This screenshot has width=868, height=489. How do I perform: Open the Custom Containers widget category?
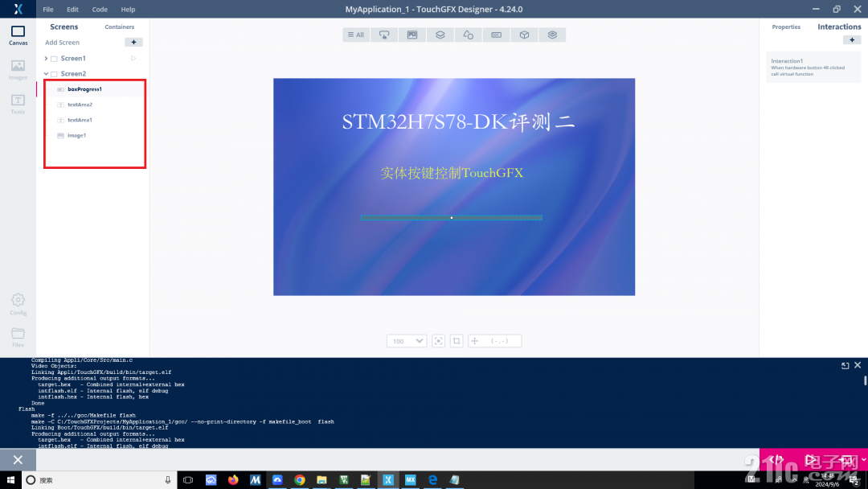(552, 35)
